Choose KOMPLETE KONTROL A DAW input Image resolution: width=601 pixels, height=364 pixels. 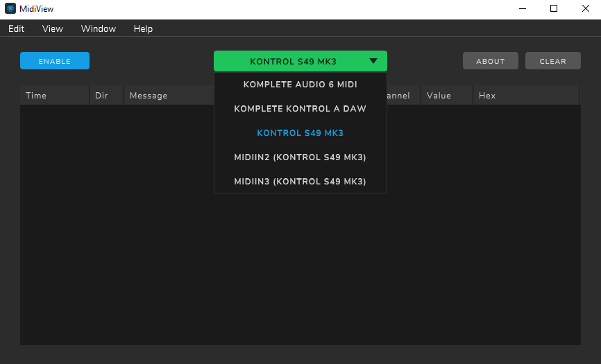300,109
